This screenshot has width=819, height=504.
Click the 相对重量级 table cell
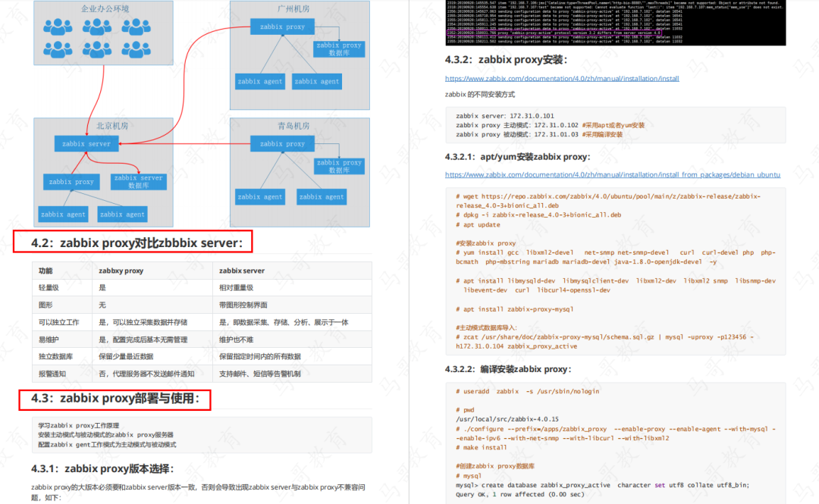pyautogui.click(x=292, y=288)
